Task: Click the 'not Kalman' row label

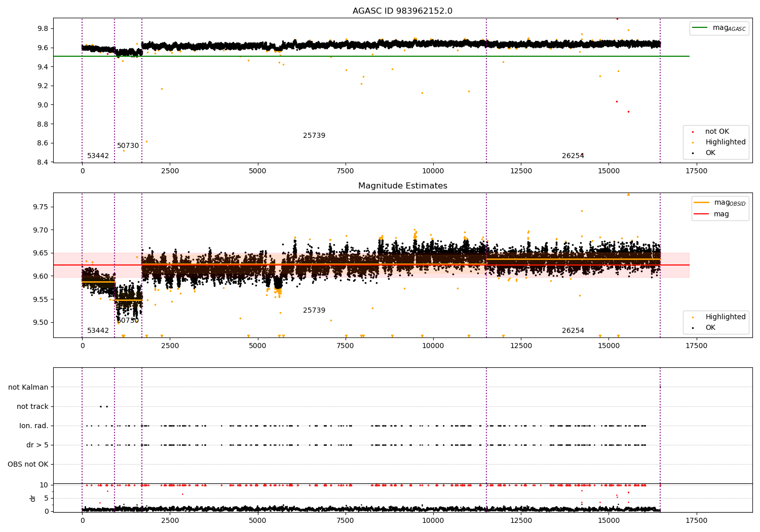Action: [x=28, y=387]
